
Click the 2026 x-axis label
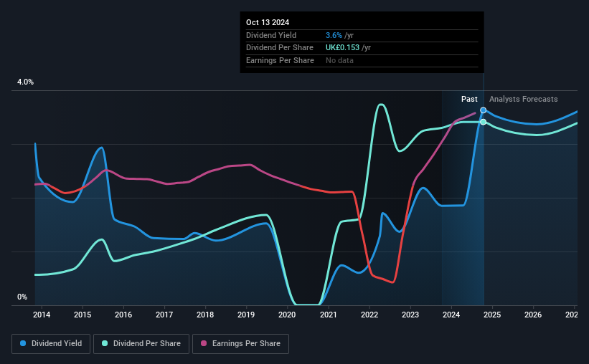[x=533, y=315]
